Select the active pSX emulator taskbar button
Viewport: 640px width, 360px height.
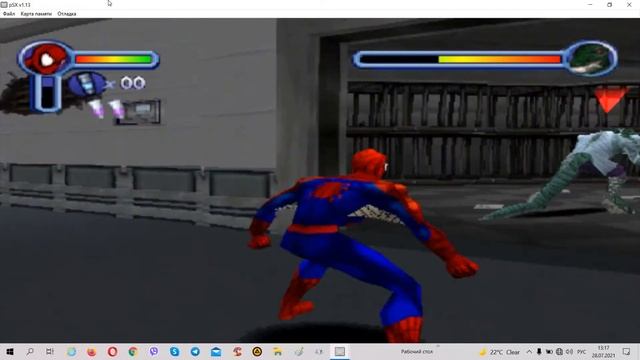click(x=340, y=351)
